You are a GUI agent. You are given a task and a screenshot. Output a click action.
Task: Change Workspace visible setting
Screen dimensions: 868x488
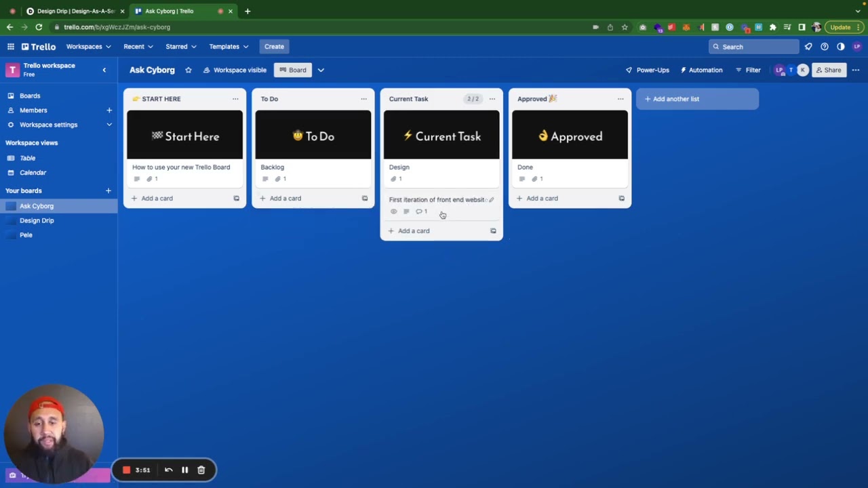(x=235, y=70)
